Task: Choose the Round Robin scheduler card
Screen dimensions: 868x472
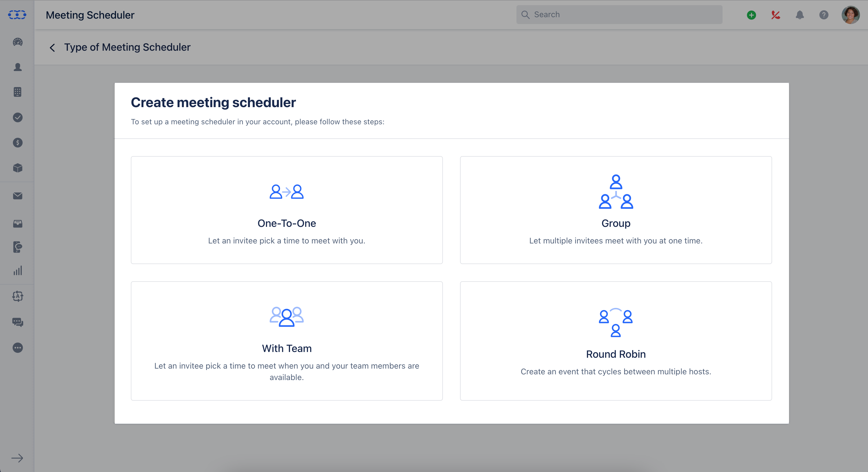Action: tap(616, 341)
